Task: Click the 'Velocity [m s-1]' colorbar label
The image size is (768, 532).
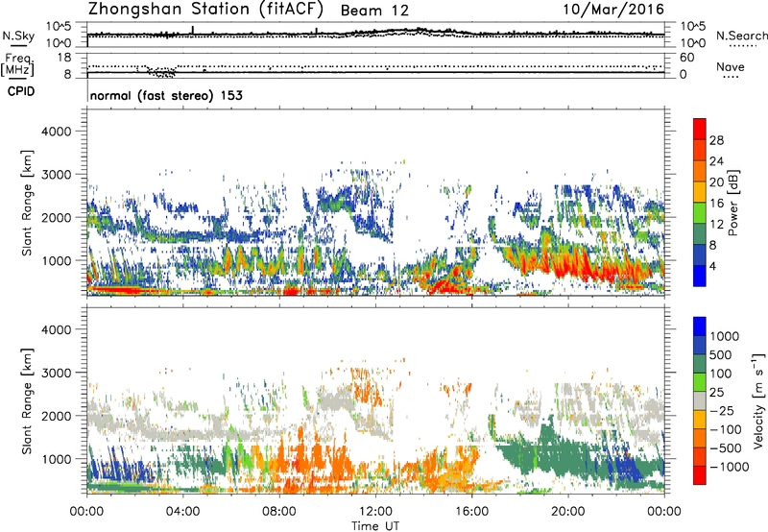Action: 758,400
